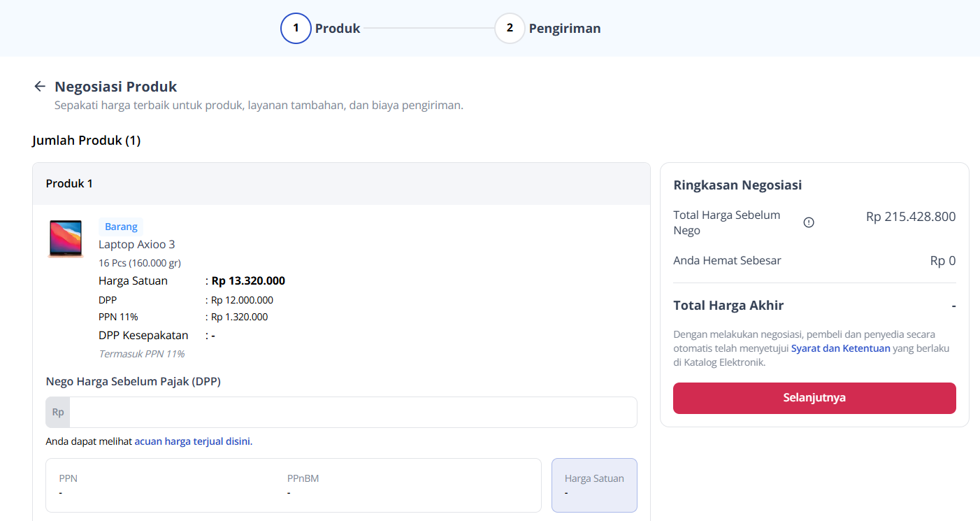Click the PPnBM value in tax box

tap(289, 492)
